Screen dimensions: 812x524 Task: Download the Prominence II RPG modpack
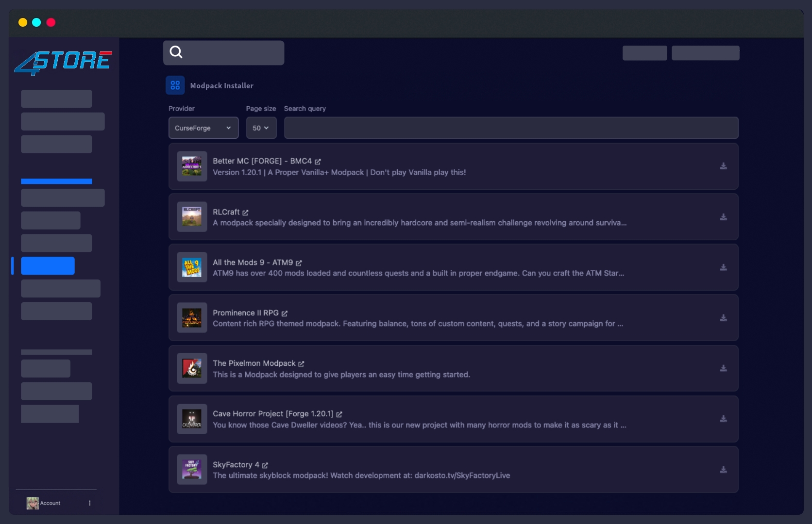click(723, 318)
